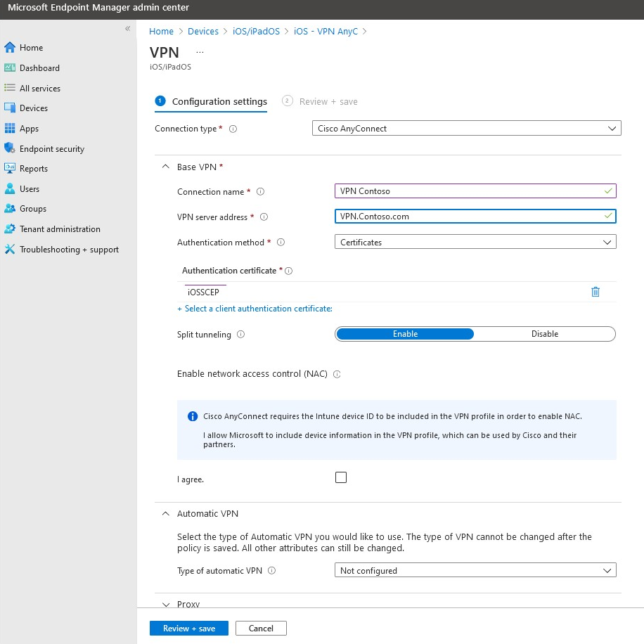Switch to the Review + save step
Screen dimensions: 644x644
(x=320, y=101)
